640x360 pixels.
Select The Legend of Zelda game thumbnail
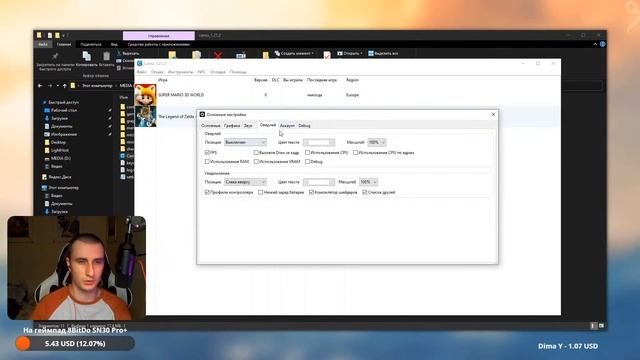tap(145, 116)
